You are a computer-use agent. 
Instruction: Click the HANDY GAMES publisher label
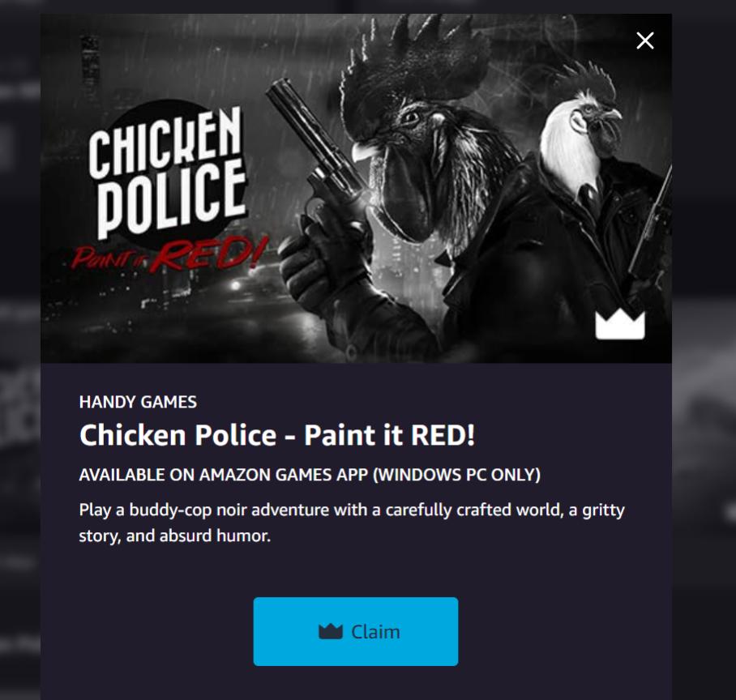pos(138,402)
